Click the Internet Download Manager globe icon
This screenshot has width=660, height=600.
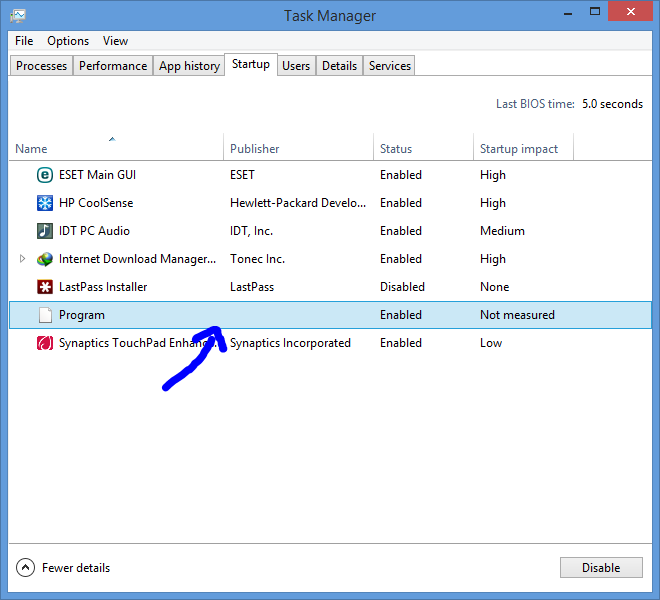(x=45, y=259)
